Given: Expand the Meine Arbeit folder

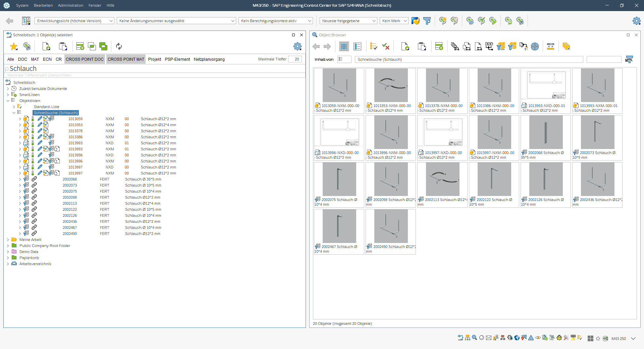Looking at the screenshot, I should (x=8, y=240).
